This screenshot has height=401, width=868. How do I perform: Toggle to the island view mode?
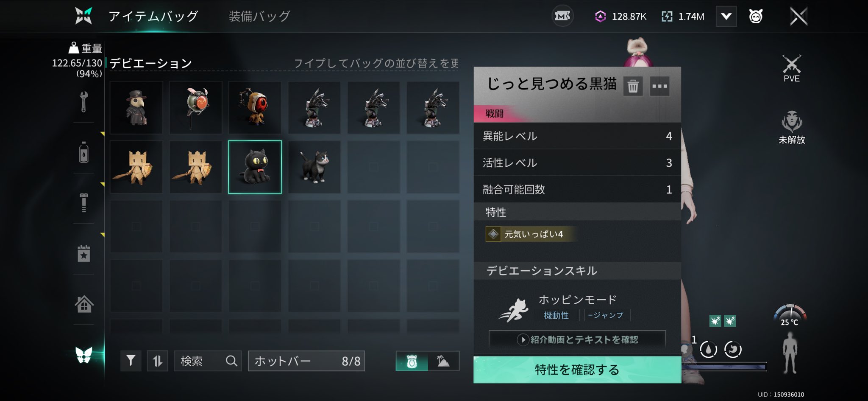(443, 361)
